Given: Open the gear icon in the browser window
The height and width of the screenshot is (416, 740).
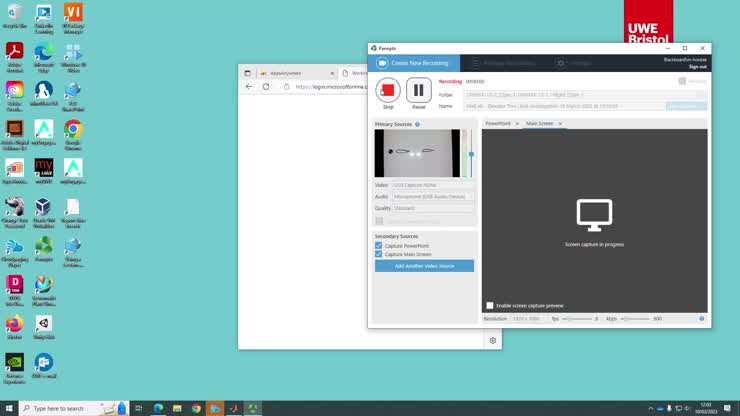Looking at the screenshot, I should click(493, 340).
